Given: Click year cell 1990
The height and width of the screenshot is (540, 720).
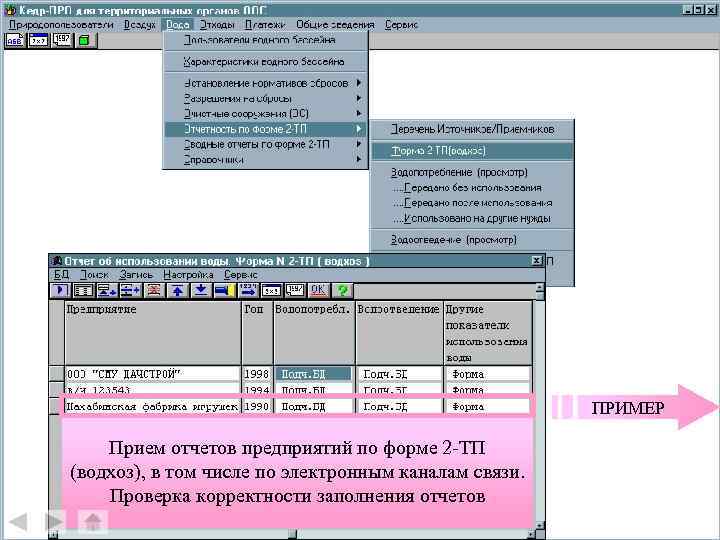Looking at the screenshot, I should coord(257,406).
